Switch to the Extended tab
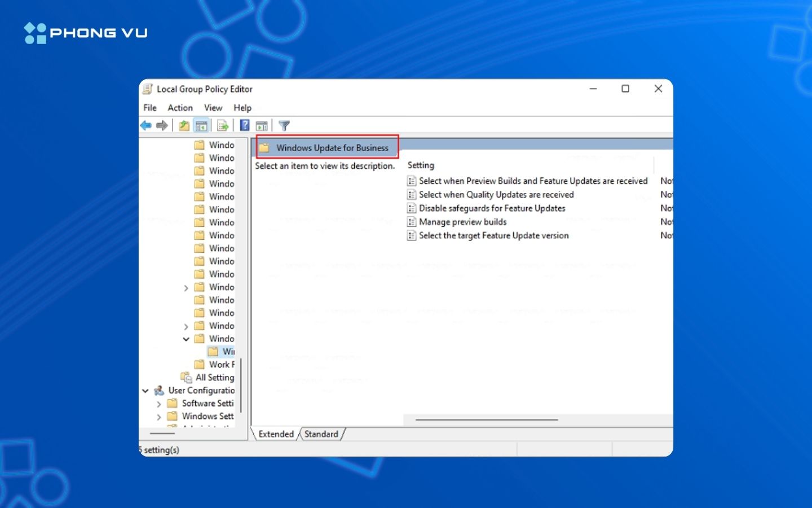The image size is (812, 508). [276, 434]
